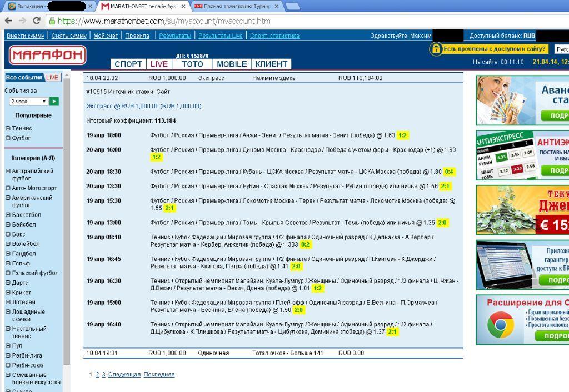The width and height of the screenshot is (569, 392).
Task: Open a new browser tab
Action: point(292,6)
